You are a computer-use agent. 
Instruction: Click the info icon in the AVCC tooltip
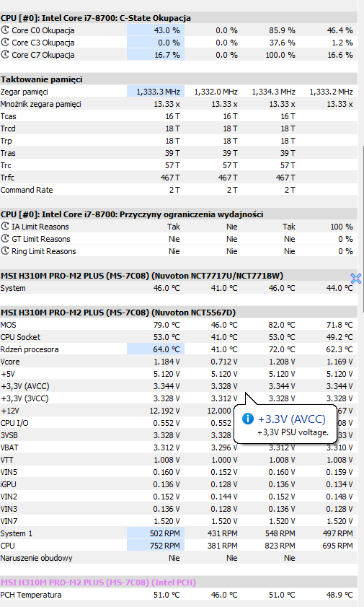click(x=248, y=419)
